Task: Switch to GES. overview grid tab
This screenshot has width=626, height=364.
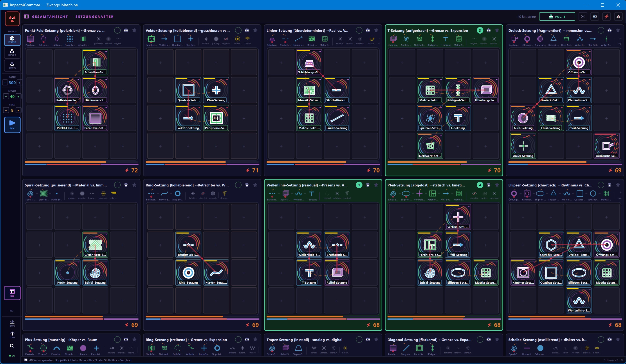Action: 12,293
